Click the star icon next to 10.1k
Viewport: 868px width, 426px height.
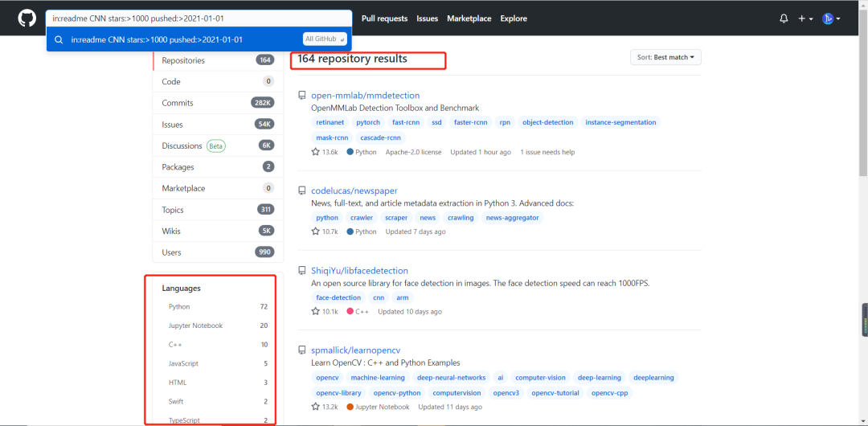click(x=316, y=311)
